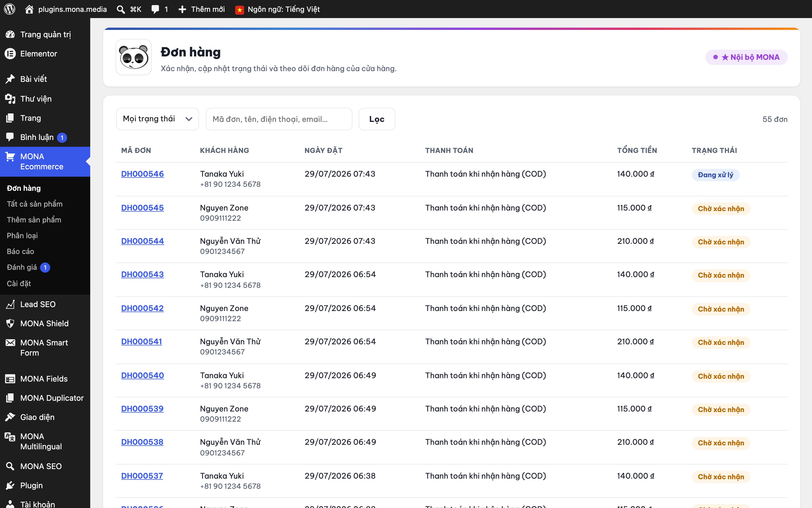Open order DH000543
The height and width of the screenshot is (508, 812).
coord(142,275)
